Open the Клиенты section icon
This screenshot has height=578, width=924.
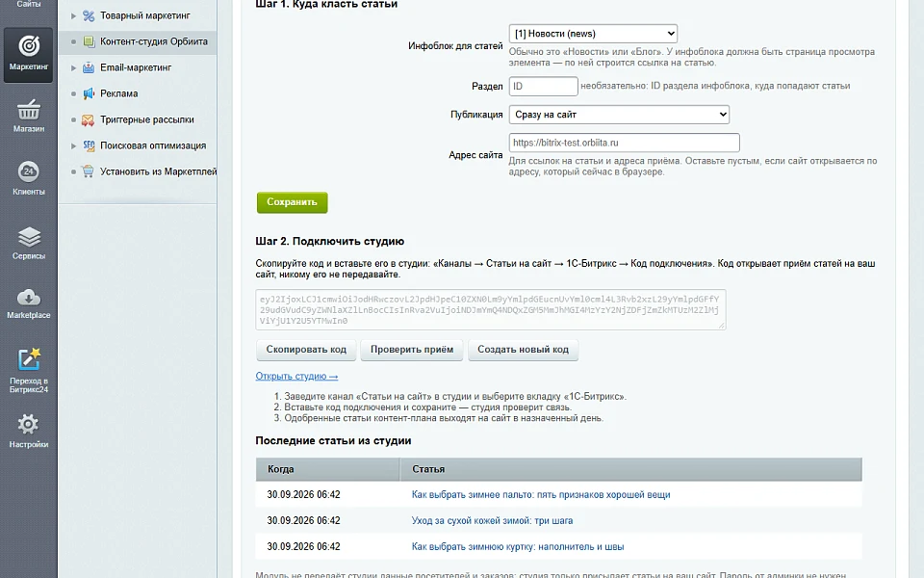click(28, 171)
